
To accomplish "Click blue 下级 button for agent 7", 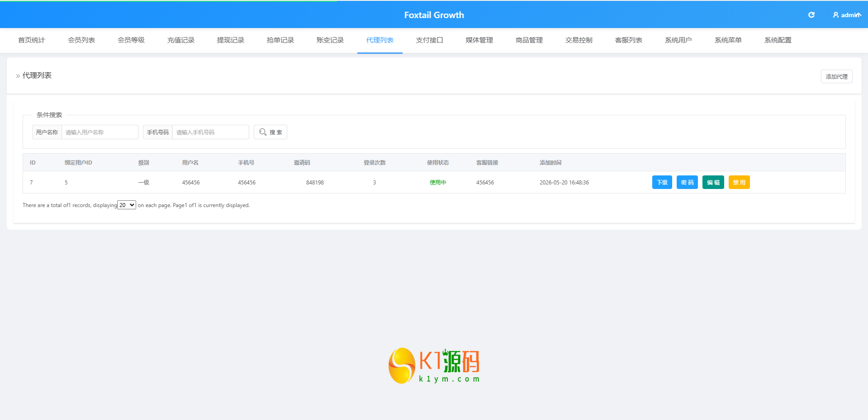I will tap(662, 182).
